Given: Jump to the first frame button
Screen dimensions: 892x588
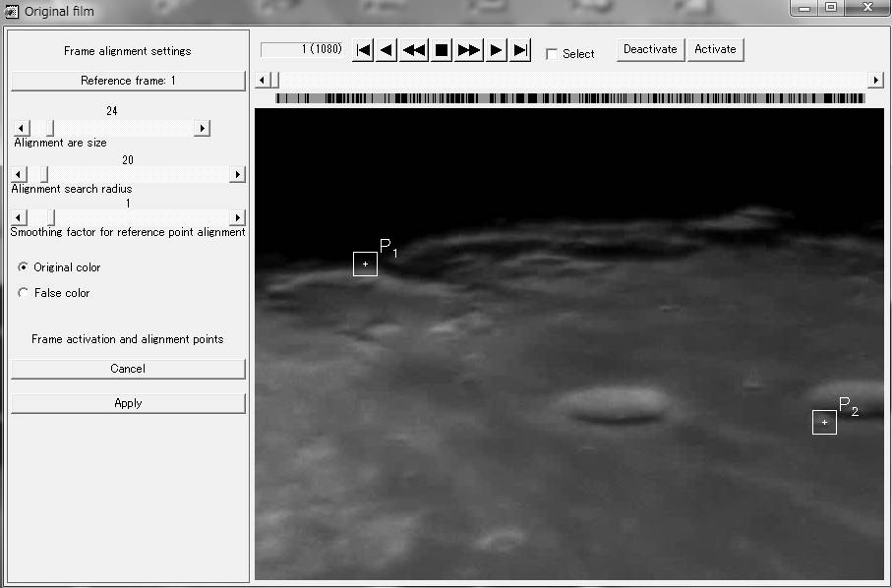Looking at the screenshot, I should [x=363, y=50].
